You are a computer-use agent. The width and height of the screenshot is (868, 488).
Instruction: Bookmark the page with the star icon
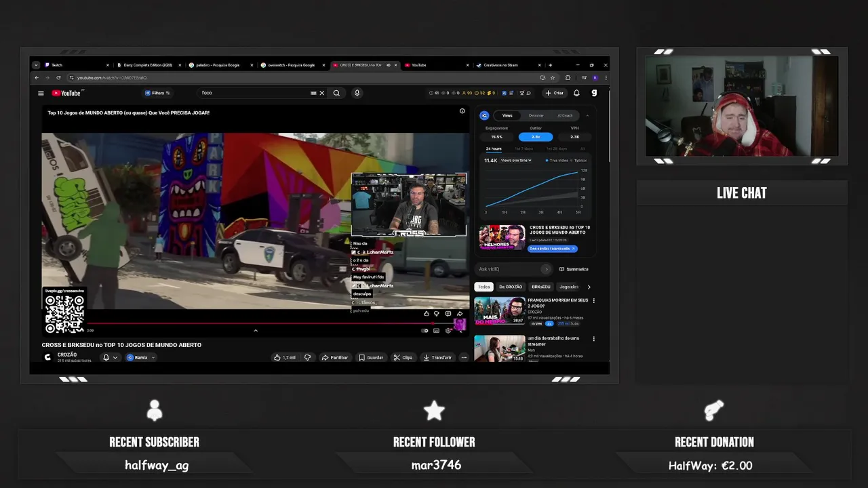pos(553,77)
